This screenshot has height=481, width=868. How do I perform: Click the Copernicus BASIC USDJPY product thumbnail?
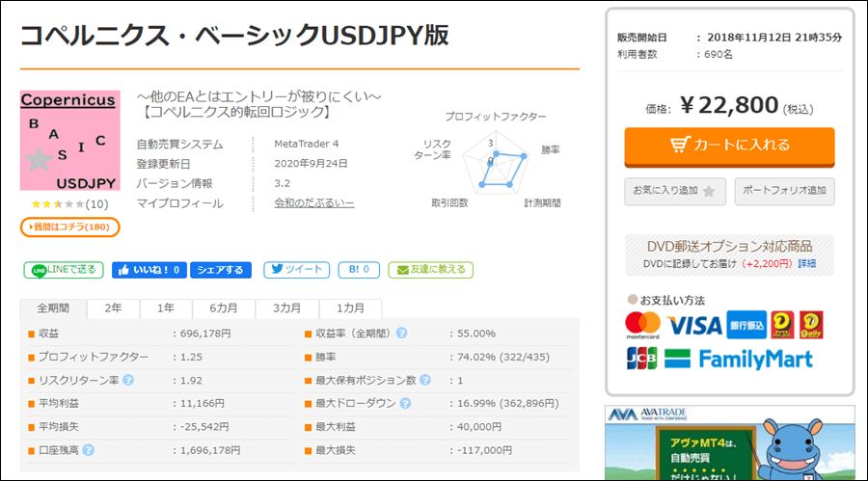pos(69,141)
